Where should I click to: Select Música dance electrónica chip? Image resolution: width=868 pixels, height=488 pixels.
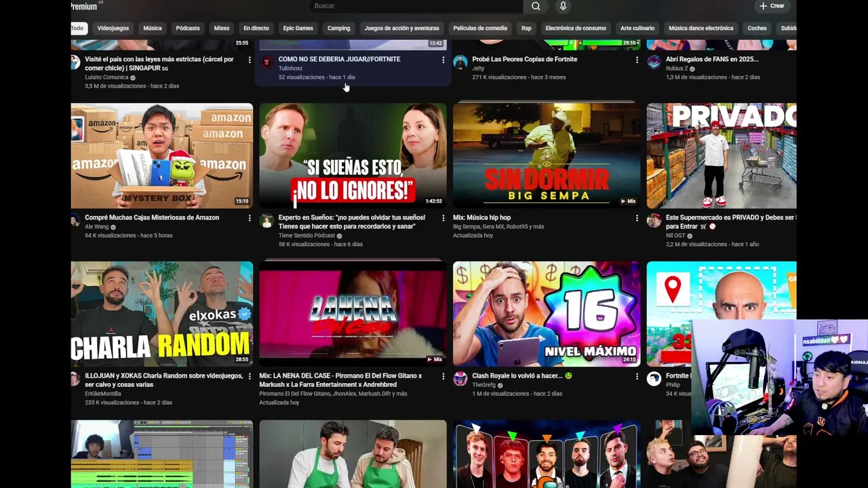click(701, 28)
